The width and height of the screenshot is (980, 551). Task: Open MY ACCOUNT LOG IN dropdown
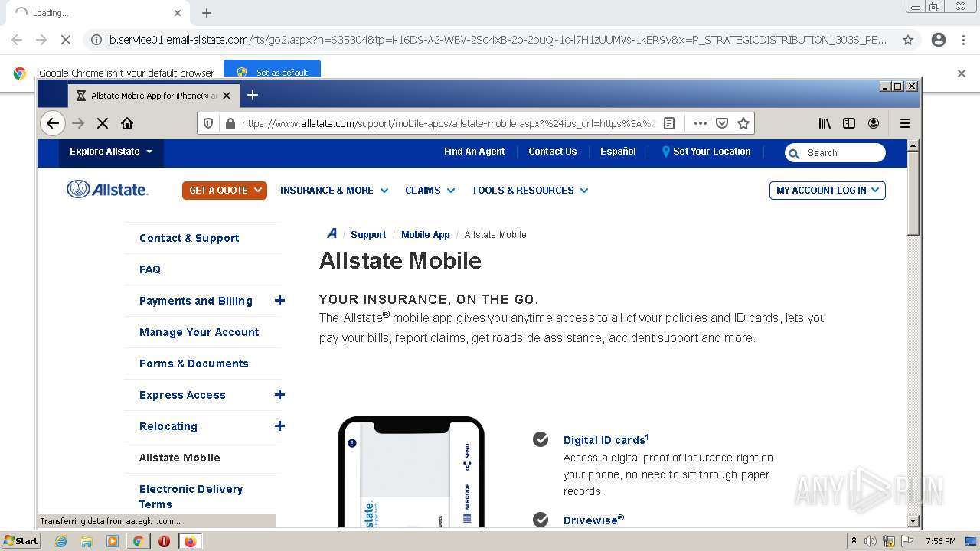(827, 190)
